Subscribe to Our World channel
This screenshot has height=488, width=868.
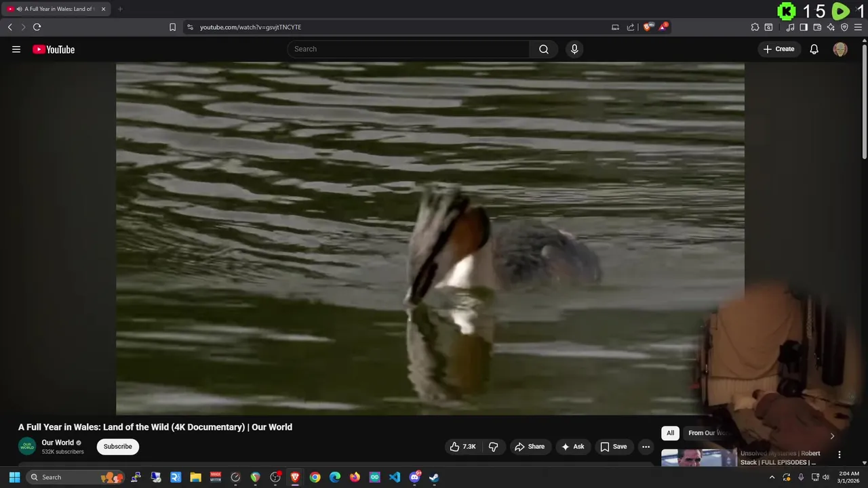point(118,447)
